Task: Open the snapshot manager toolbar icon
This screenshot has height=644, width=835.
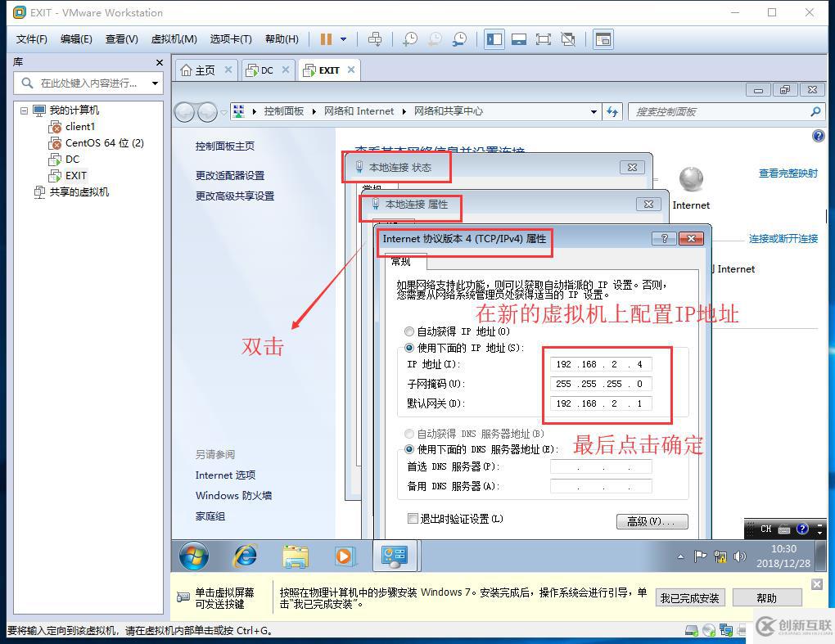Action: coord(459,38)
